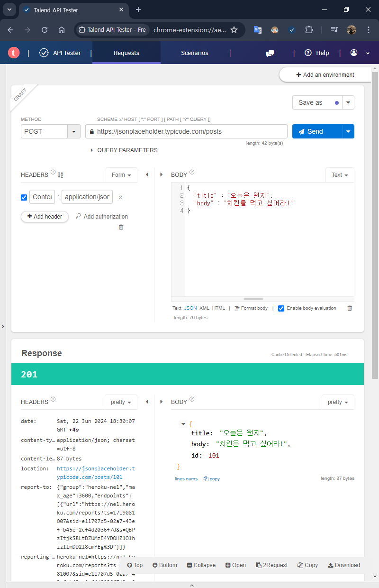Screen dimensions: 379x588
Task: Click the Google Translate extension icon
Action: [258, 29]
